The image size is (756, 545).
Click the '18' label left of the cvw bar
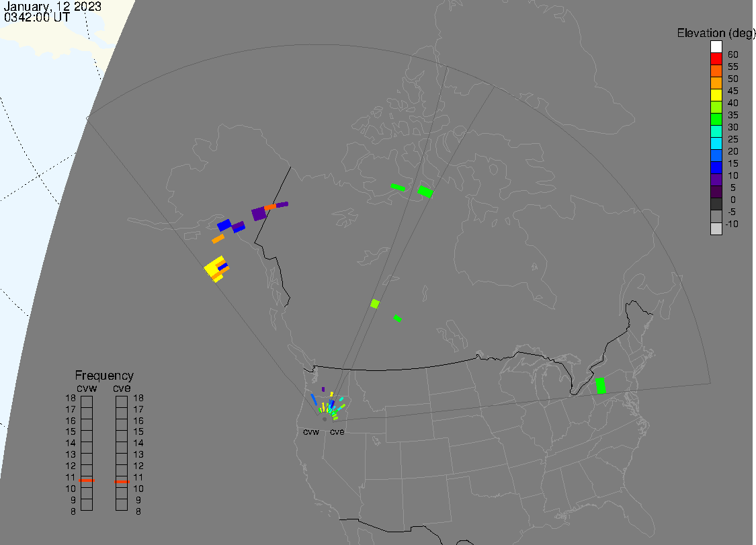coord(71,399)
